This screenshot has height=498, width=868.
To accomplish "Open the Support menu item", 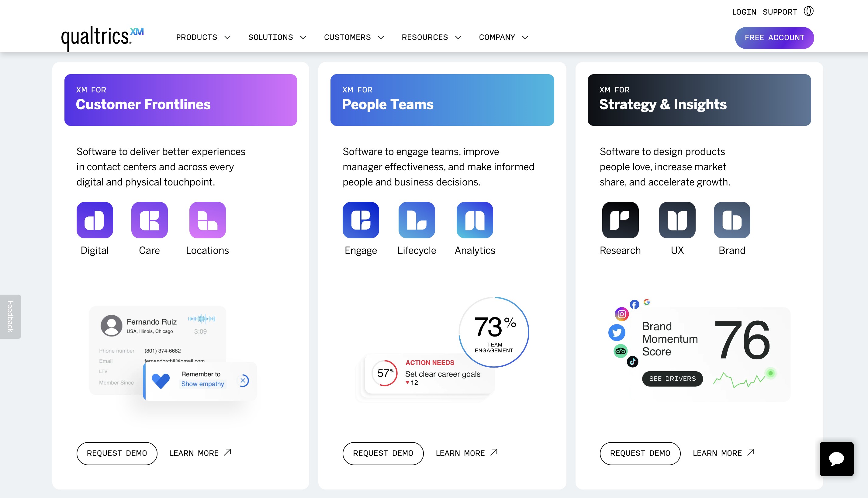I will coord(780,12).
